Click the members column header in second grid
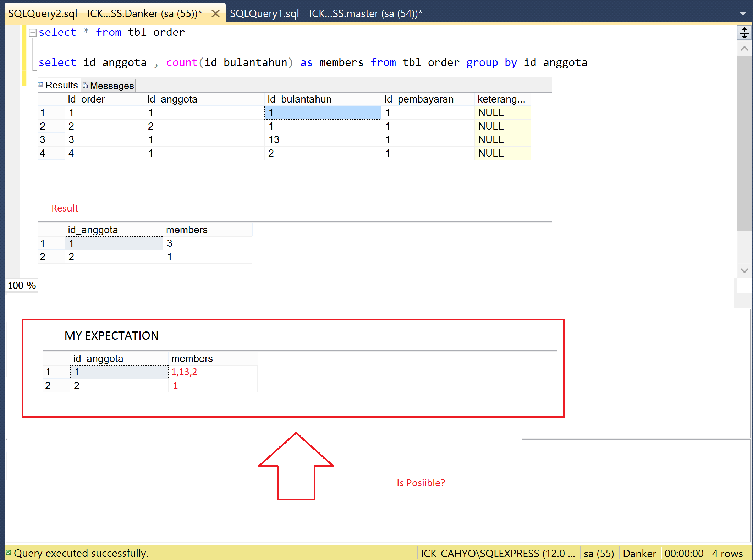The width and height of the screenshot is (753, 560). click(187, 230)
